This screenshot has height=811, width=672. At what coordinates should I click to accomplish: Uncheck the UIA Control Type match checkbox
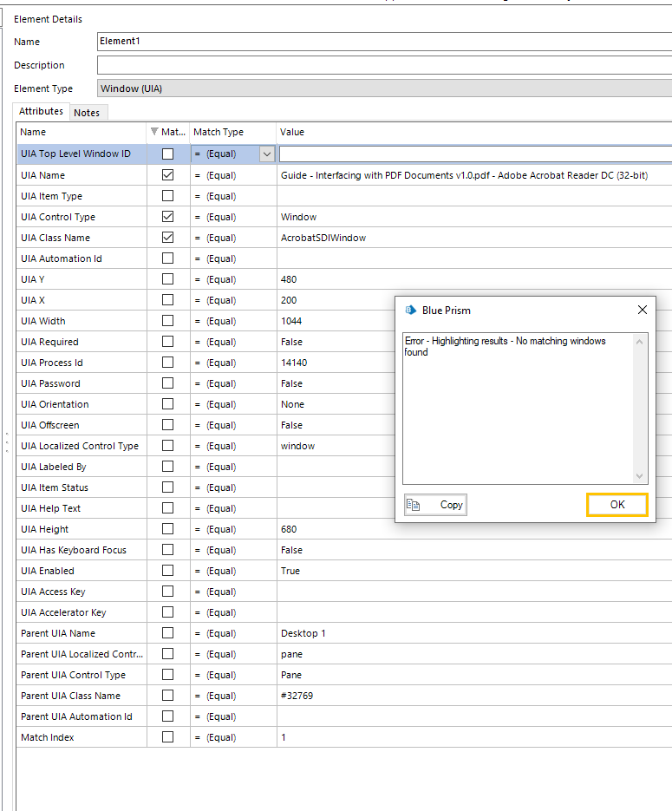click(168, 217)
